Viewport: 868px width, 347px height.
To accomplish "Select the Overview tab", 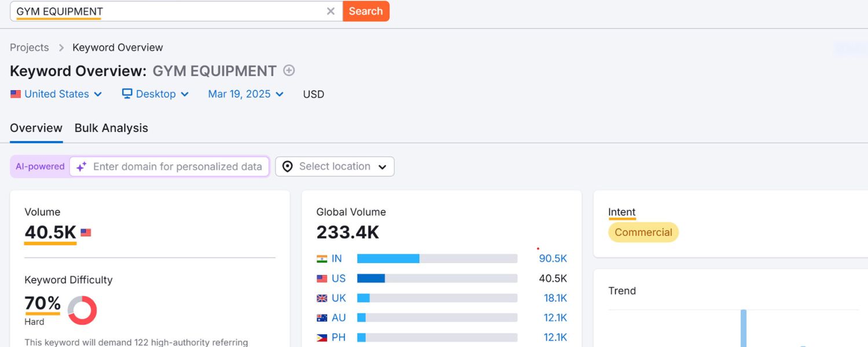I will (x=36, y=128).
